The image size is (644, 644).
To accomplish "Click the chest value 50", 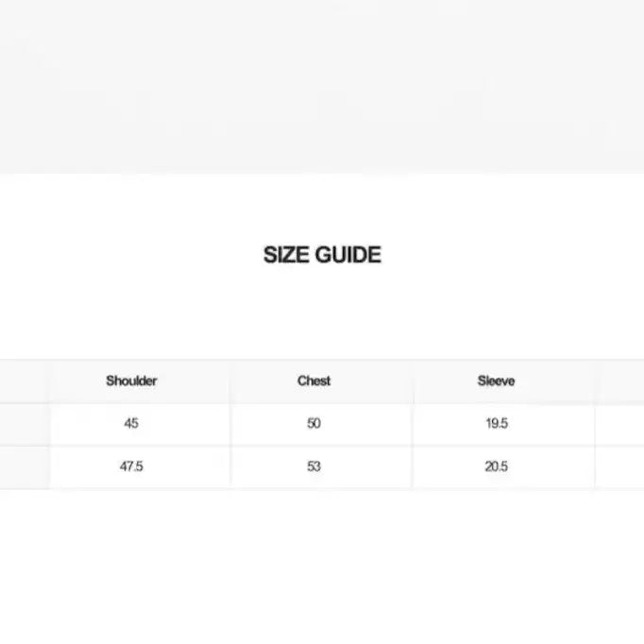I will 314,423.
